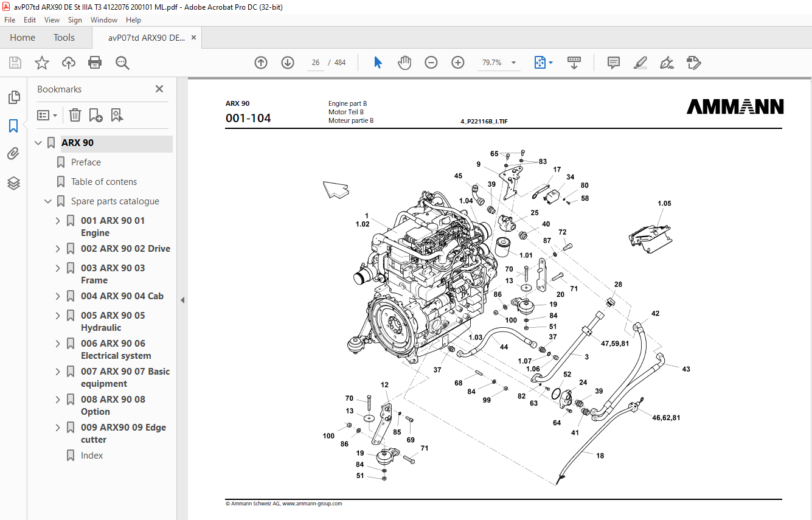Expand 002 ARX 90 02 Drive
This screenshot has height=520, width=812.
pyautogui.click(x=58, y=249)
